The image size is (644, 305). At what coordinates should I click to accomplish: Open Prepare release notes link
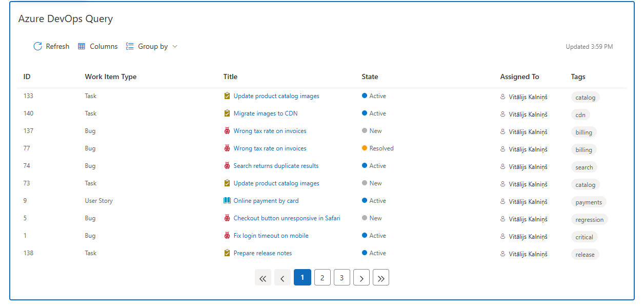263,253
